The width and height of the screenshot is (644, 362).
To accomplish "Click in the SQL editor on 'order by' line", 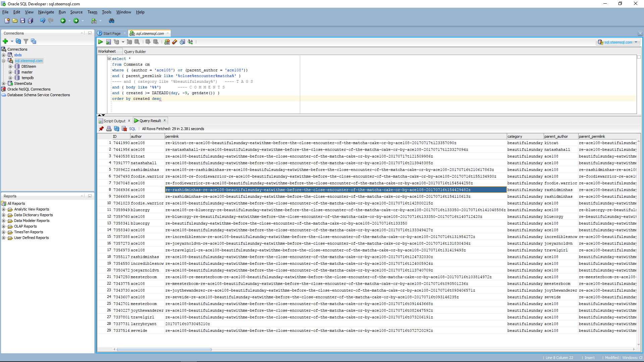I will click(x=137, y=99).
